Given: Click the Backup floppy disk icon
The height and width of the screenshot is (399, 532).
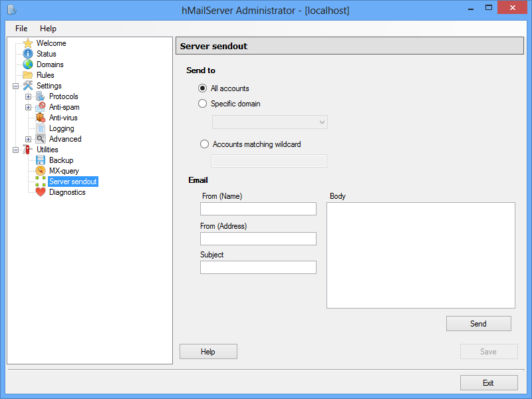Looking at the screenshot, I should [x=41, y=160].
